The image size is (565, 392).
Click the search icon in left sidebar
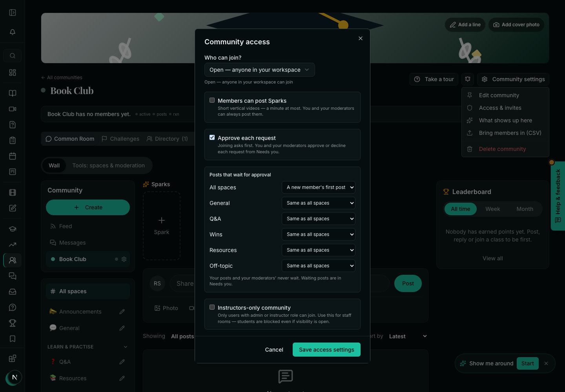pyautogui.click(x=13, y=56)
